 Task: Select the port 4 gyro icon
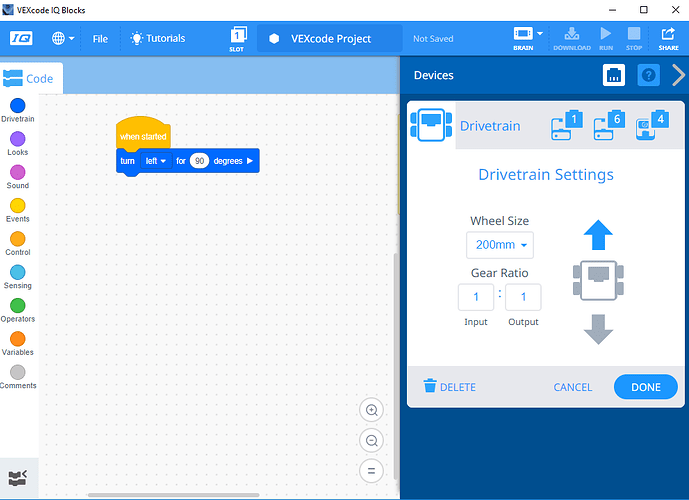pos(652,125)
